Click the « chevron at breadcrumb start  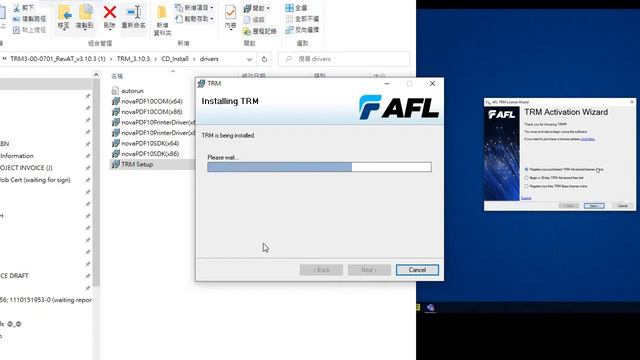point(4,59)
